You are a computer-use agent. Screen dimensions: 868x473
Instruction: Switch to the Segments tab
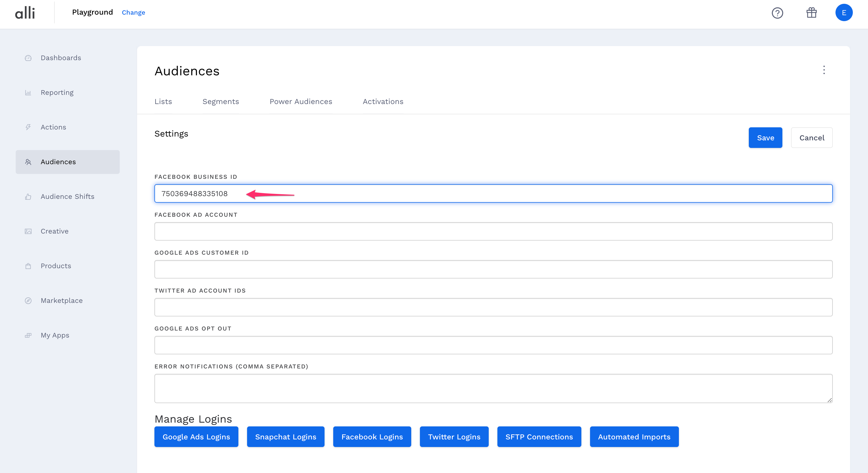click(x=221, y=101)
